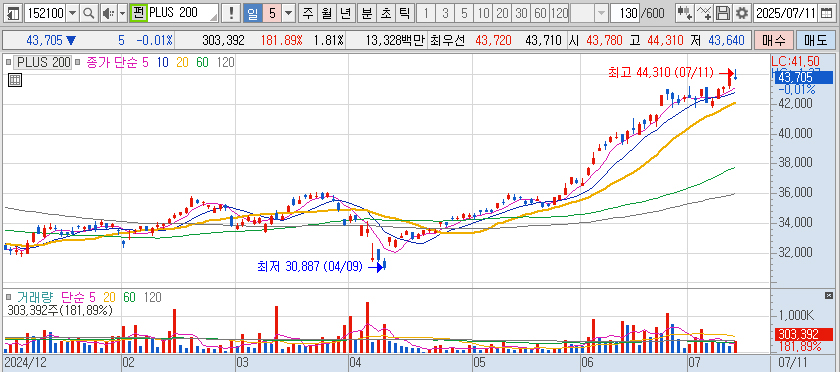Click the small square marker before 거래량
The image size is (840, 372).
8,297
